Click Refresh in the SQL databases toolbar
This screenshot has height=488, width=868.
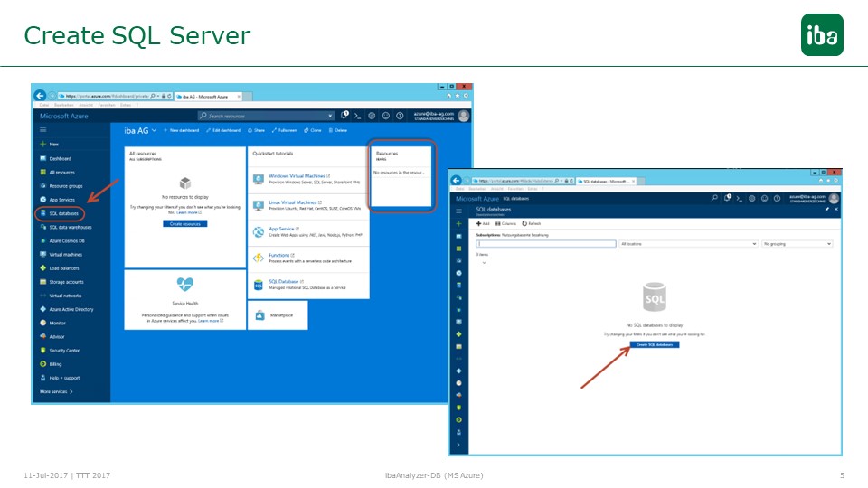tap(532, 223)
